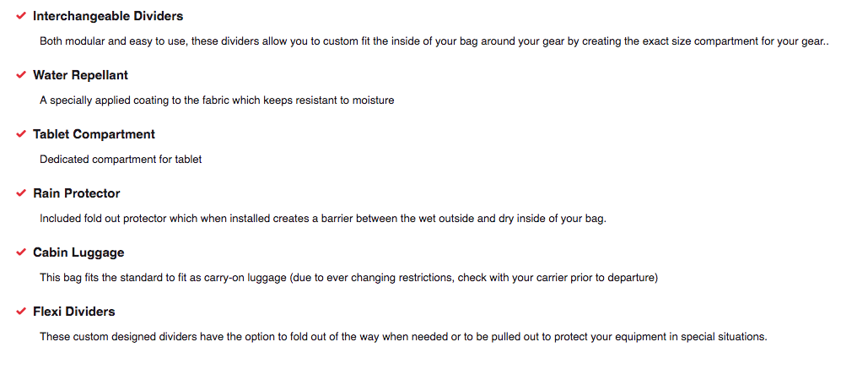This screenshot has height=369, width=868.
Task: Click the red checkmark beside Cabin Luggage
Action: point(21,252)
